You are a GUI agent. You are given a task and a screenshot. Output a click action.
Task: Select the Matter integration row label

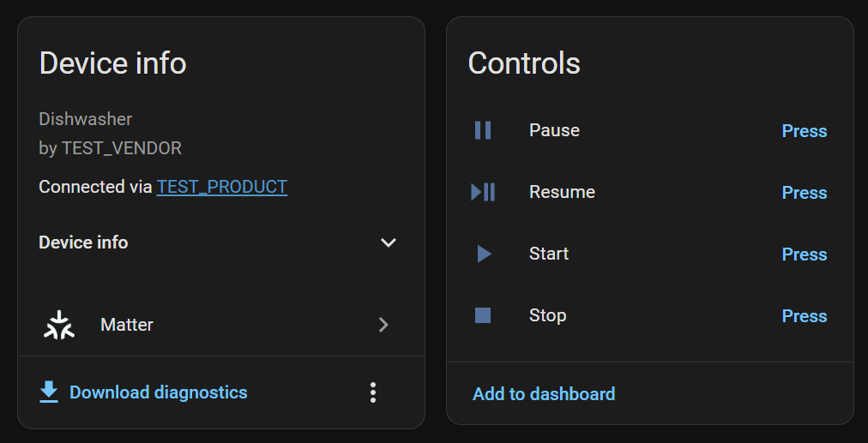(127, 325)
